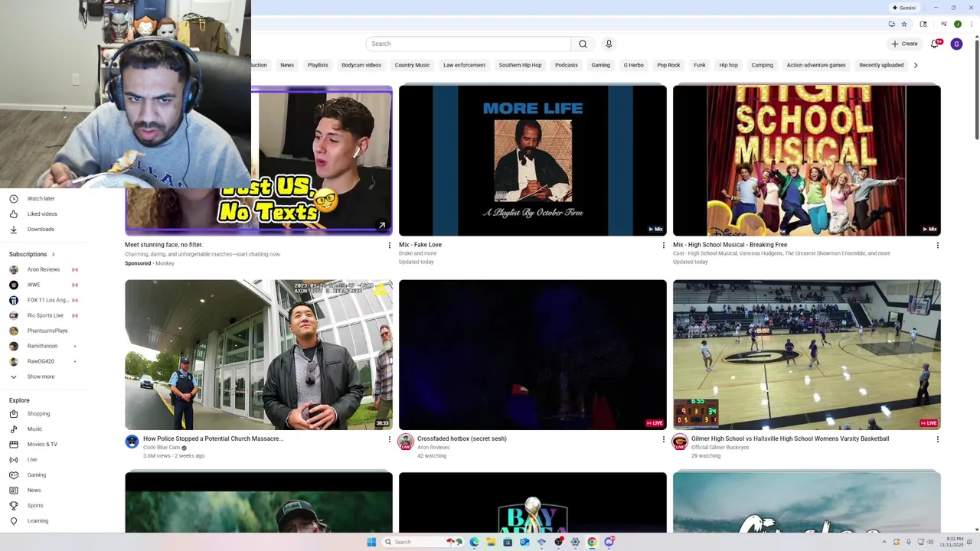The image size is (980, 551).
Task: Click the Create button
Action: [904, 44]
